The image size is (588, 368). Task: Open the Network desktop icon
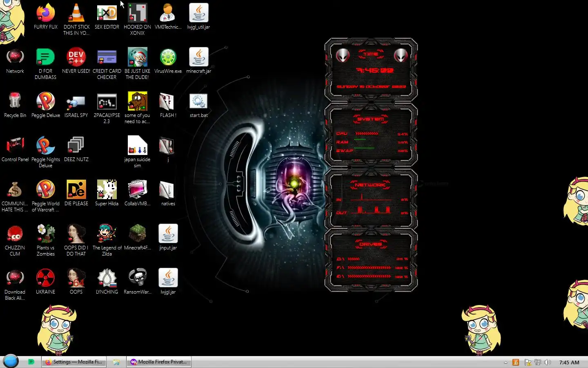15,57
